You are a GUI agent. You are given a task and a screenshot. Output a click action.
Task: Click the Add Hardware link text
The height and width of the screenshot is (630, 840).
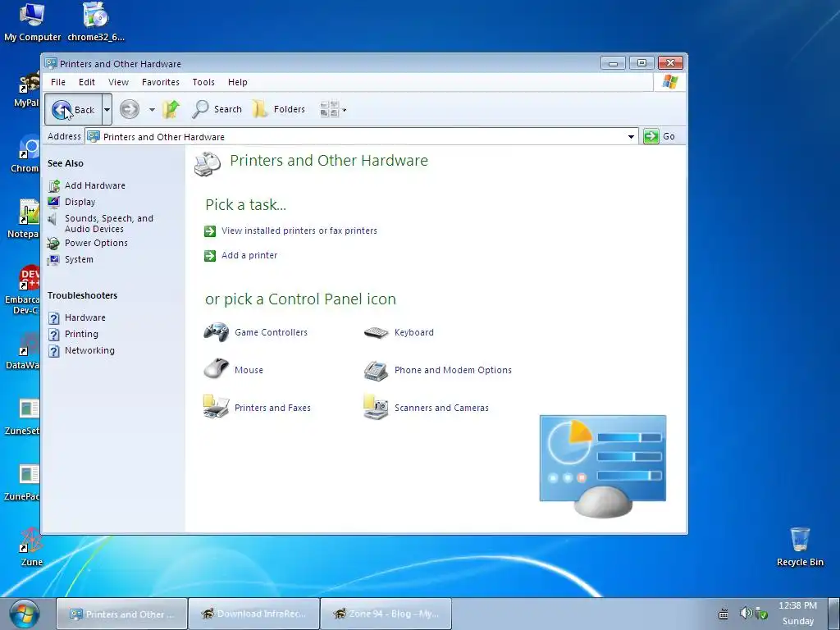click(95, 186)
